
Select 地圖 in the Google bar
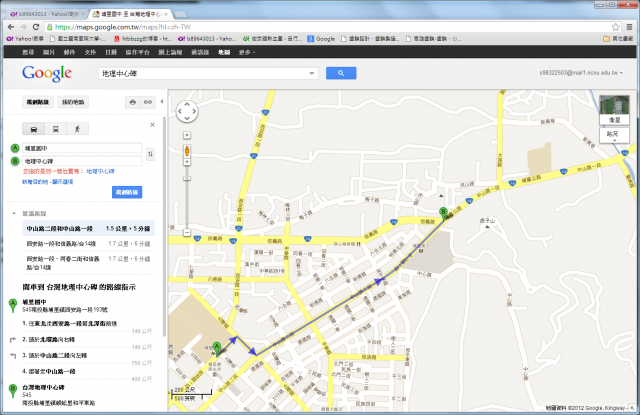[x=224, y=52]
